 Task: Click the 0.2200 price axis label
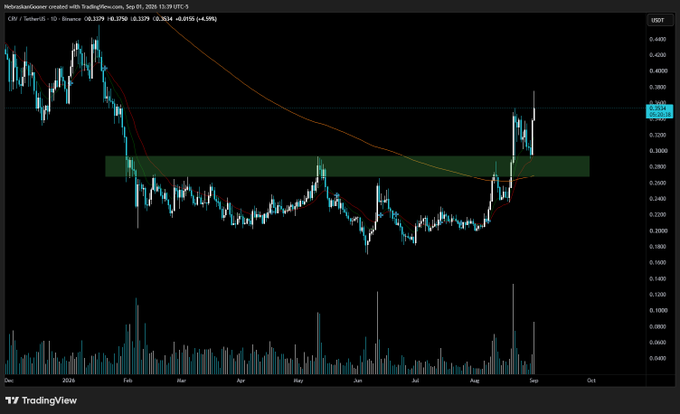[x=657, y=215]
